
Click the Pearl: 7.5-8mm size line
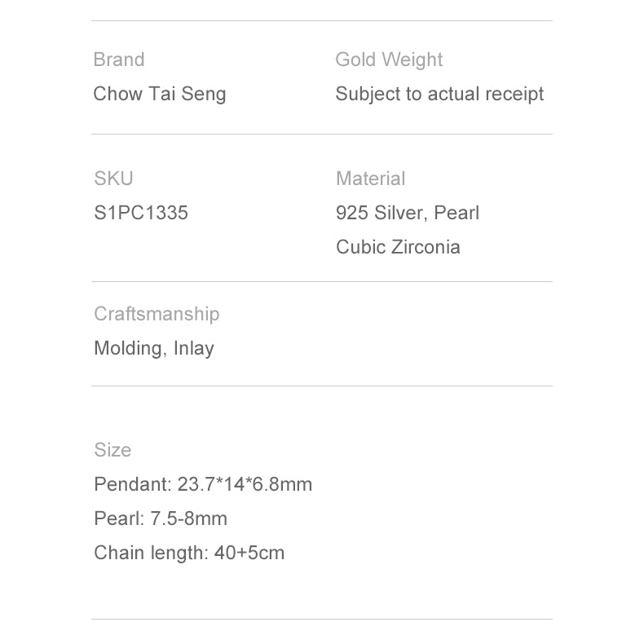coord(161,518)
